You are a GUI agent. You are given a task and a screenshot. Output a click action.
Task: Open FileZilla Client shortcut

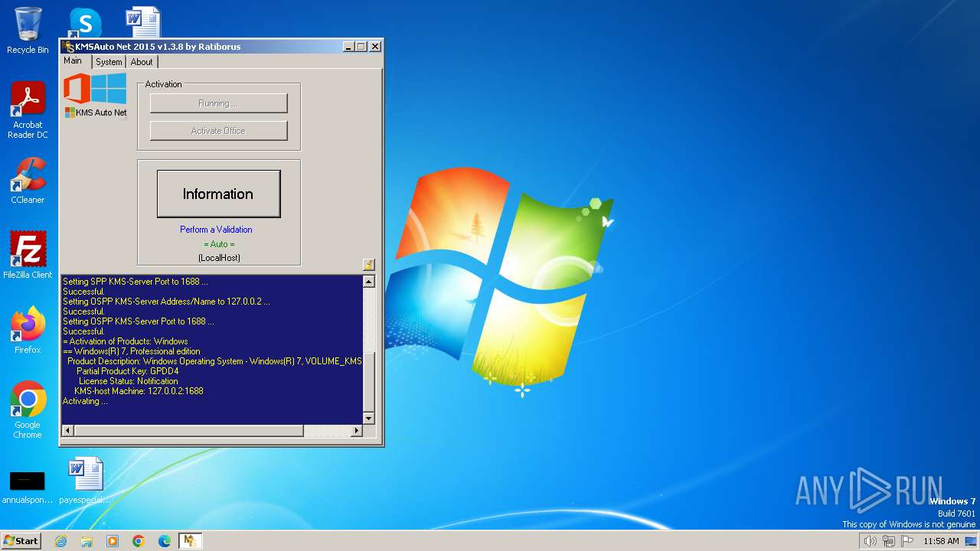(x=28, y=255)
